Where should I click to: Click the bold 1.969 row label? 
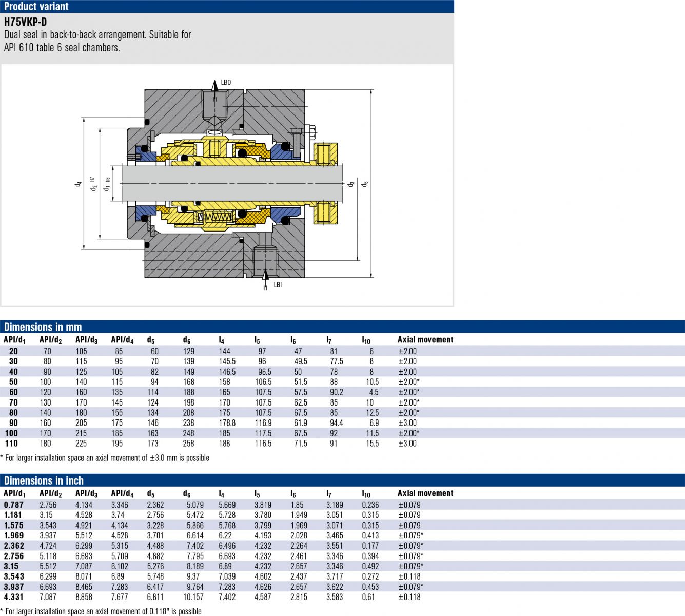coord(13,535)
